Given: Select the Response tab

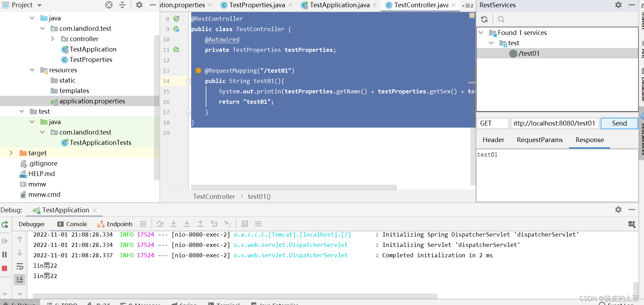Looking at the screenshot, I should [x=589, y=140].
